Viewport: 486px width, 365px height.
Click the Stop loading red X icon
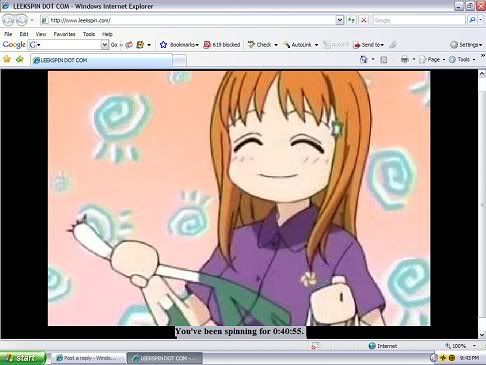(x=364, y=20)
